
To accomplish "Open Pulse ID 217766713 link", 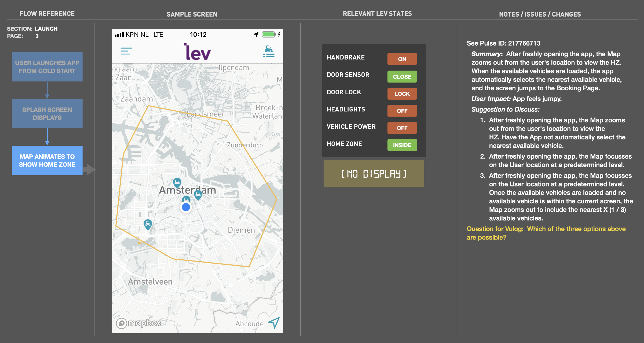I will [x=524, y=43].
